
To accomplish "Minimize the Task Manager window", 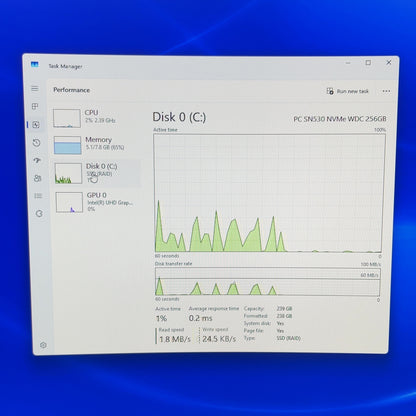I will [348, 63].
